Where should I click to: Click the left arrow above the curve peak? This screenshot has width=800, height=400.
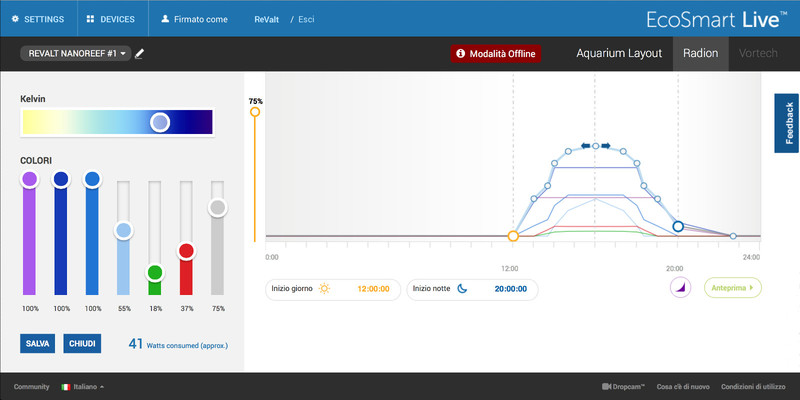click(586, 146)
